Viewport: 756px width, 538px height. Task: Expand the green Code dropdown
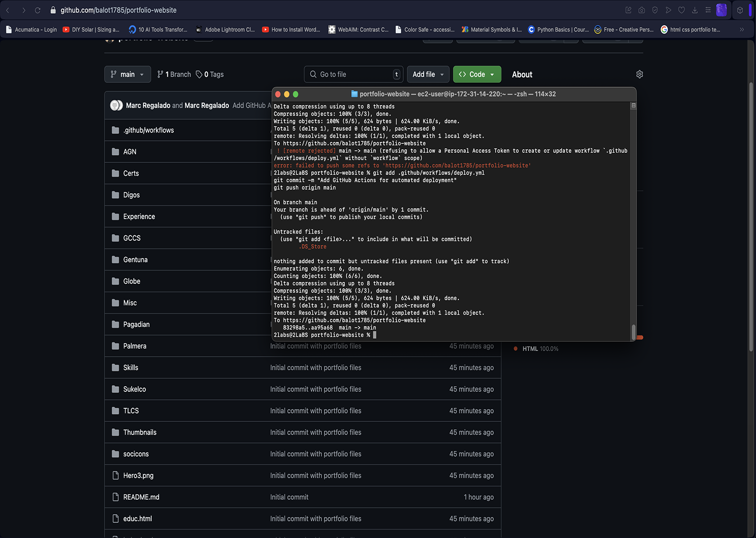tap(477, 75)
